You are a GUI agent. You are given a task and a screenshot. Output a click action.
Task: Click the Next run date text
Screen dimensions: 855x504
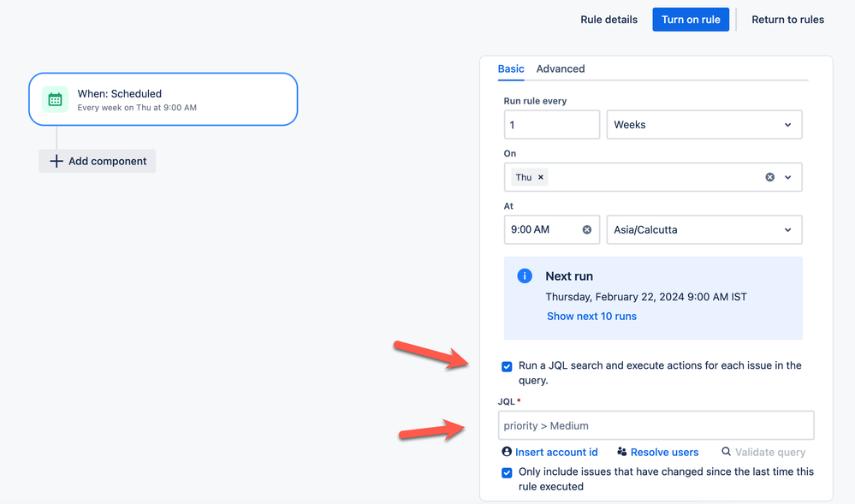point(646,297)
